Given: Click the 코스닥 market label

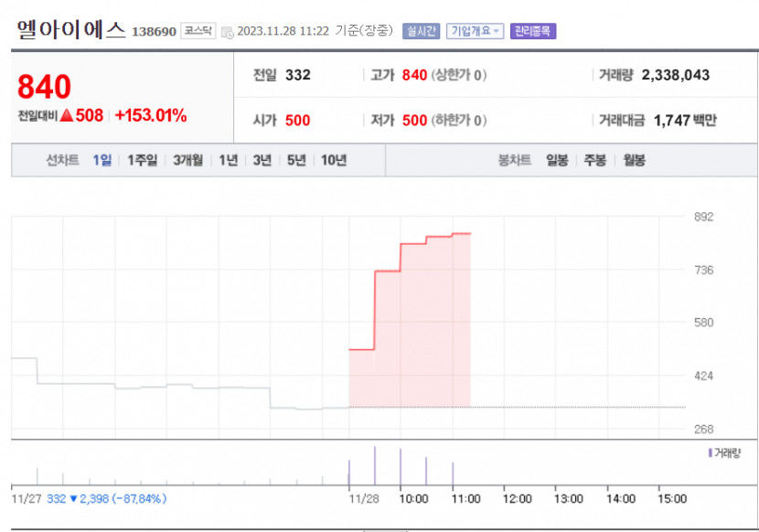Looking at the screenshot, I should [x=198, y=31].
